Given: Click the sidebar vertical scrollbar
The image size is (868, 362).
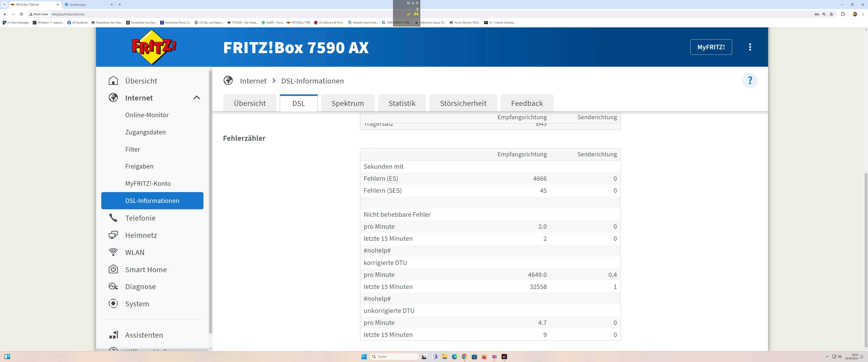Looking at the screenshot, I should 210,202.
